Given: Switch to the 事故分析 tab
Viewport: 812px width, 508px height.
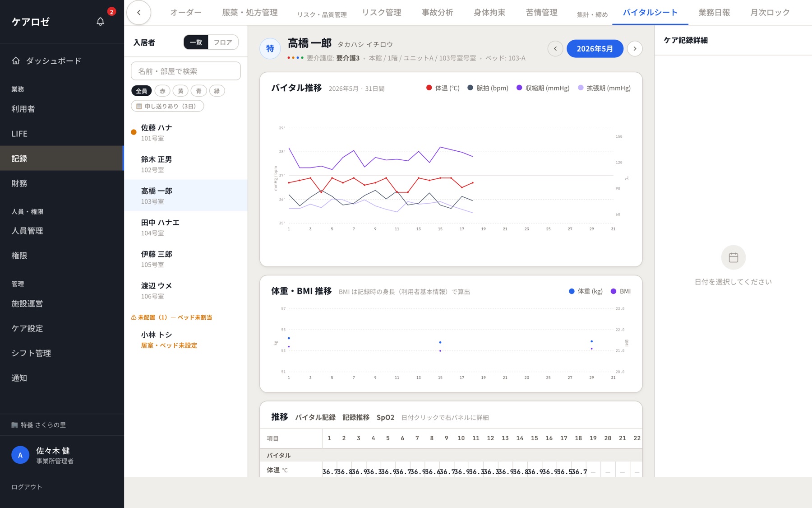Looking at the screenshot, I should pos(438,13).
